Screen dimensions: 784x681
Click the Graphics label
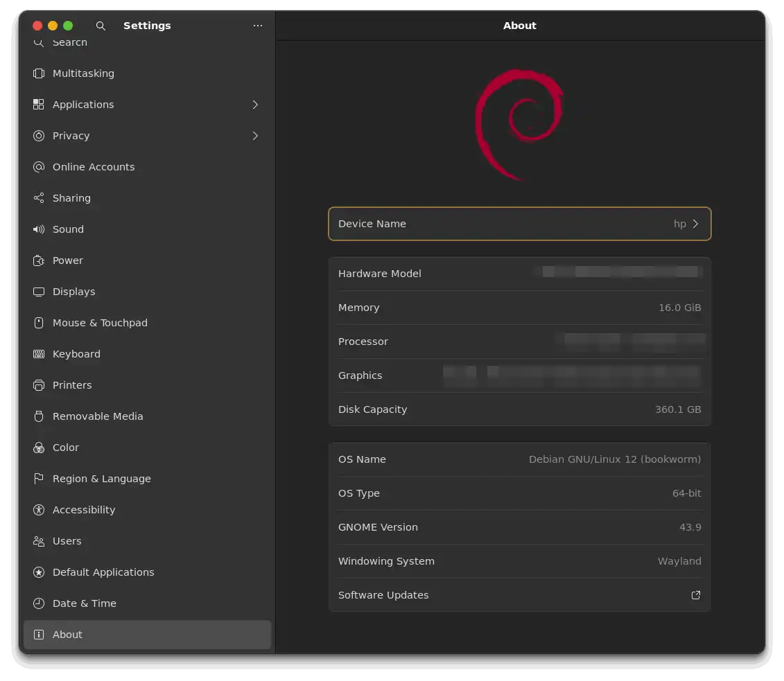pos(360,375)
